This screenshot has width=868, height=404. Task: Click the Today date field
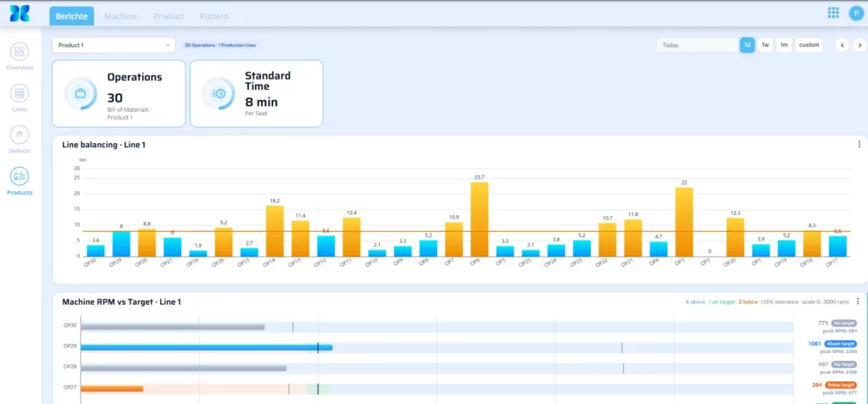click(x=698, y=46)
